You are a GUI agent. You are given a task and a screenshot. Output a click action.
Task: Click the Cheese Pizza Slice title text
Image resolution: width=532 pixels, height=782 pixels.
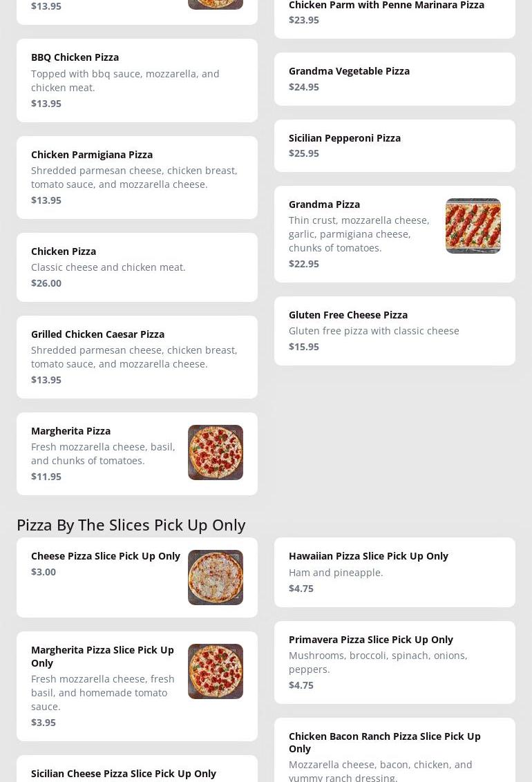coord(105,556)
